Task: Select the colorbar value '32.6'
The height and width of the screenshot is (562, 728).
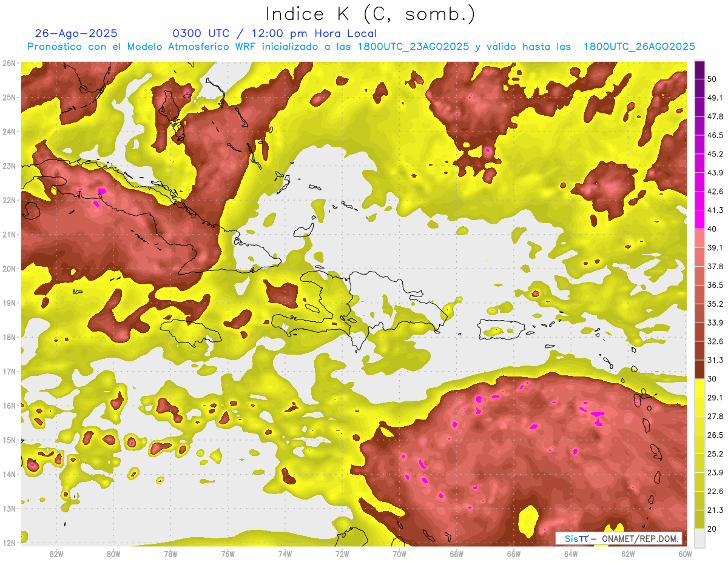Action: click(715, 341)
